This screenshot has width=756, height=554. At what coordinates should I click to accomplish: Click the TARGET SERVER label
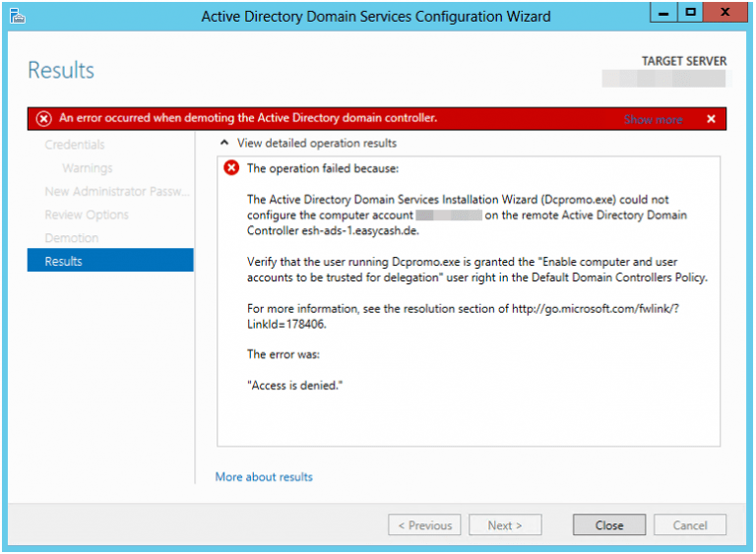pos(684,61)
